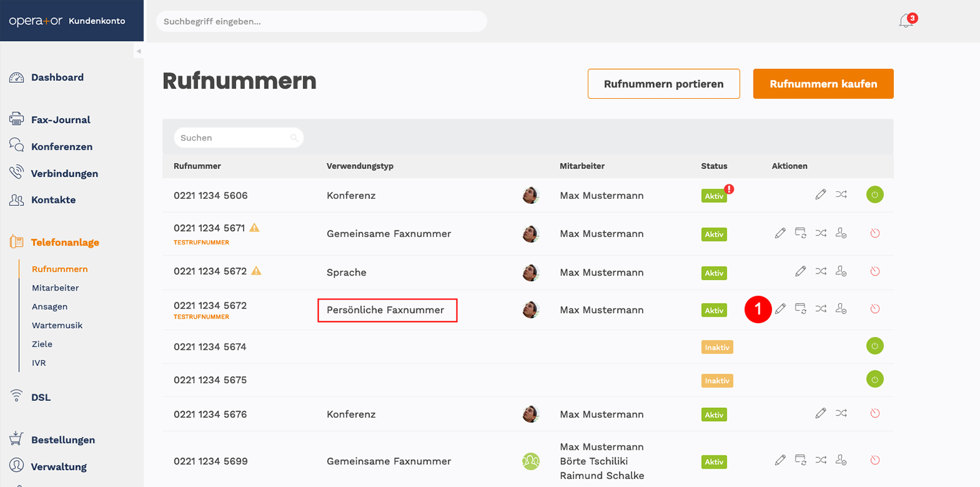Click the shuffle arrows icon for 0221 1234 5606
The width and height of the screenshot is (980, 487).
click(x=841, y=195)
